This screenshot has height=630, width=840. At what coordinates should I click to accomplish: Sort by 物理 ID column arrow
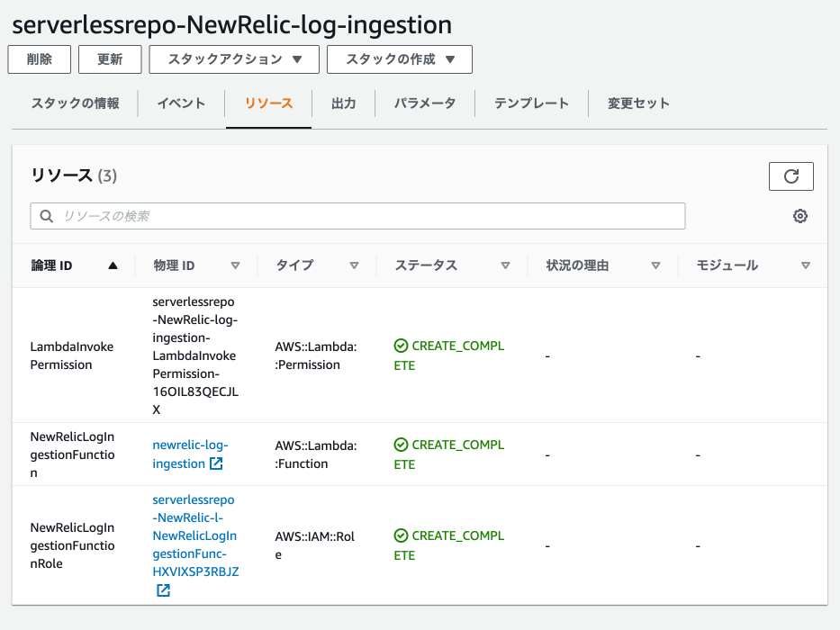235,265
